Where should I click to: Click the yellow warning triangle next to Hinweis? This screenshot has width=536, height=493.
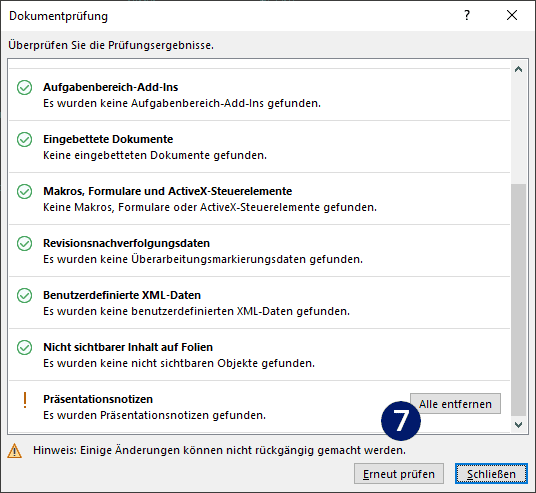[x=14, y=451]
